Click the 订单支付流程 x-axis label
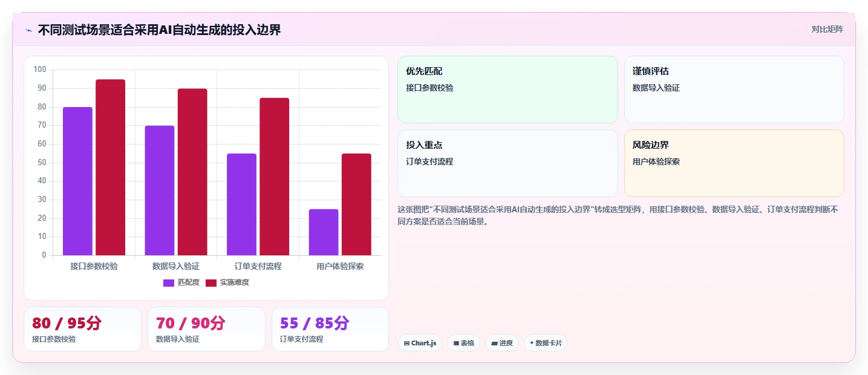This screenshot has height=375, width=868. 258,266
